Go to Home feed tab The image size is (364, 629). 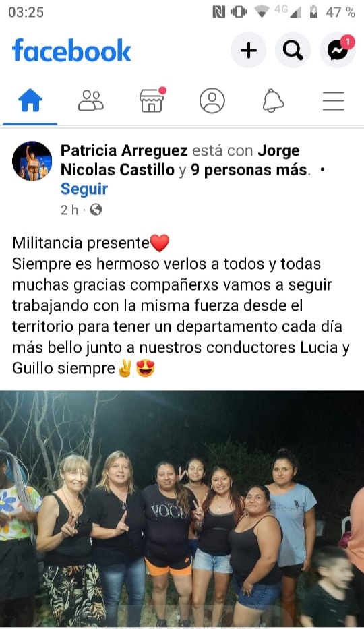click(x=30, y=100)
